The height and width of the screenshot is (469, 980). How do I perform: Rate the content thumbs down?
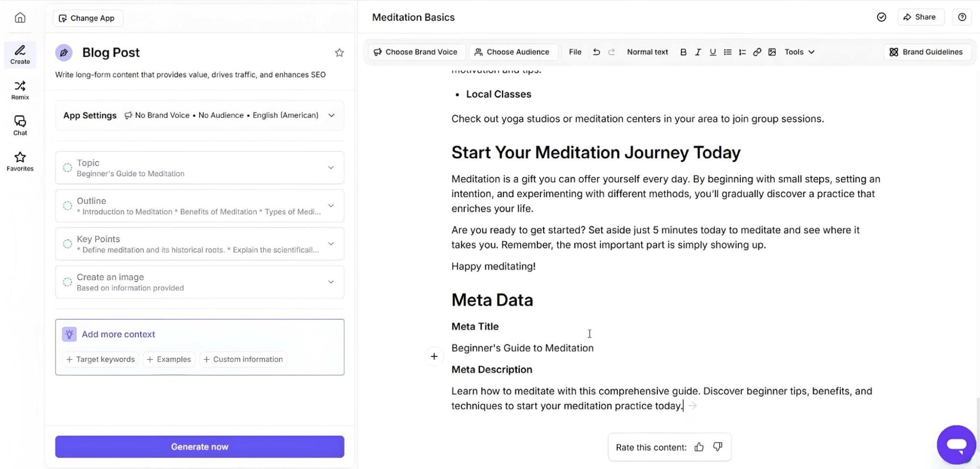718,447
